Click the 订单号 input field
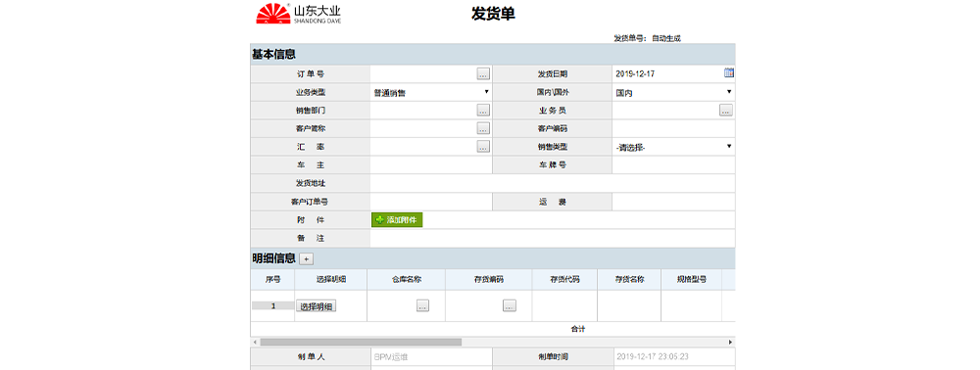The image size is (980, 370). pos(423,73)
